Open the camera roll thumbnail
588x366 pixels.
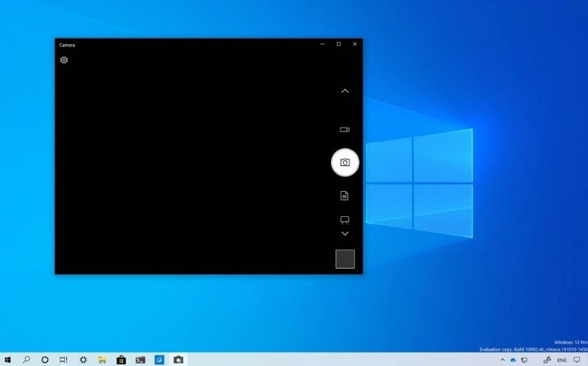coord(345,259)
